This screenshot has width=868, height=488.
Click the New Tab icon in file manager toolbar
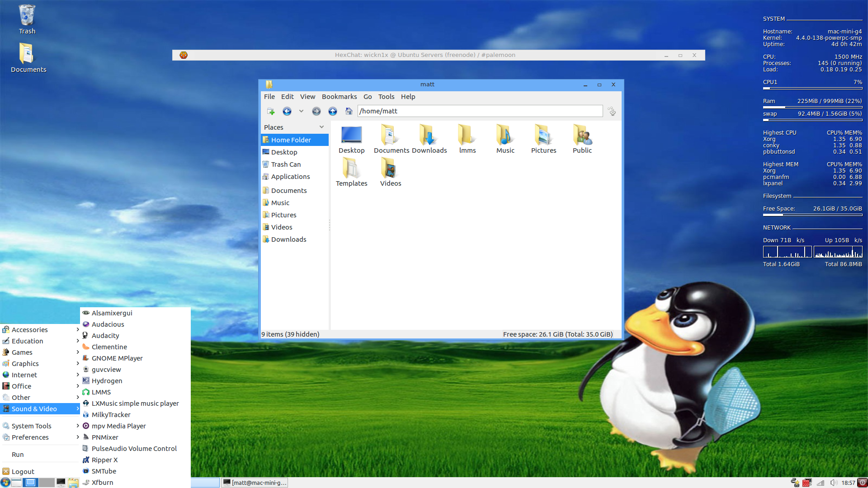271,111
